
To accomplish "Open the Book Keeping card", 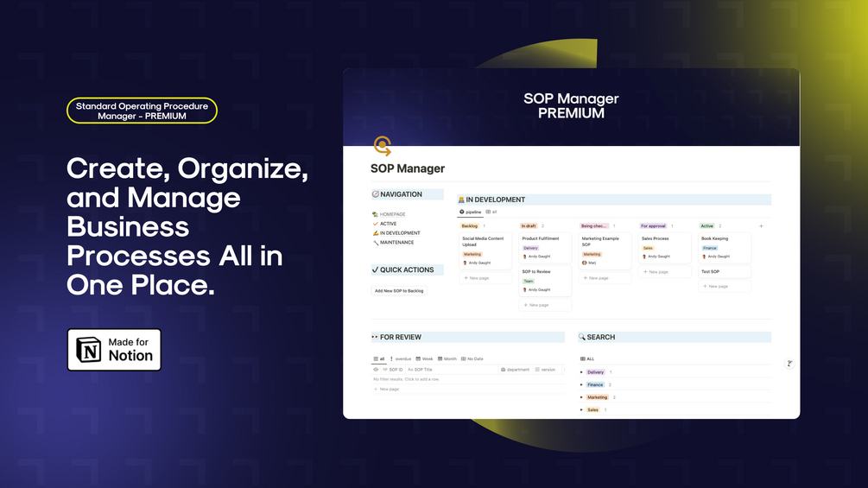I will [725, 248].
